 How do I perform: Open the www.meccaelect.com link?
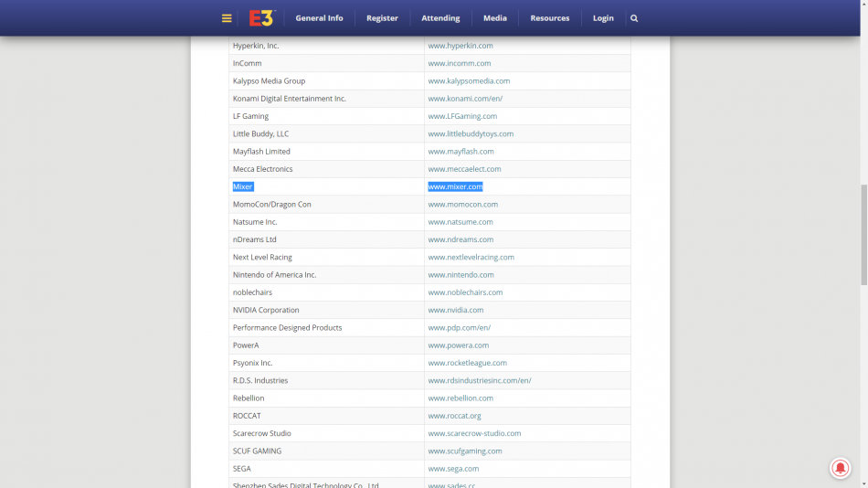[x=464, y=169]
